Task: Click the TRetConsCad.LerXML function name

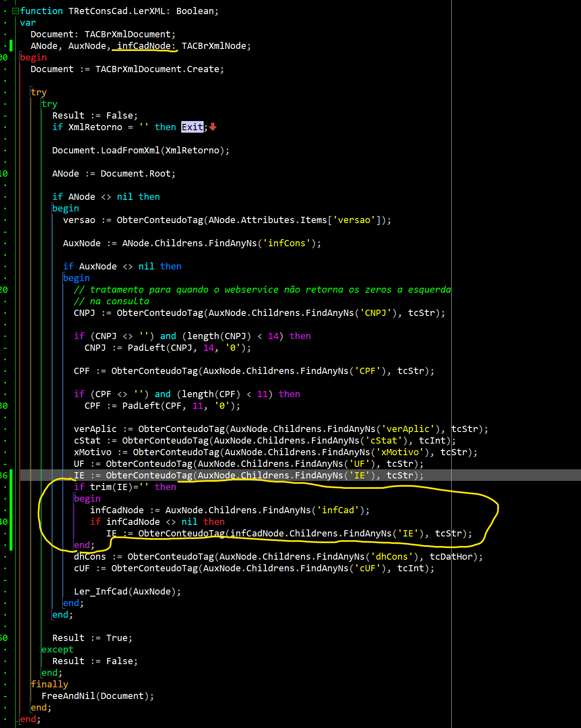Action: pyautogui.click(x=117, y=11)
